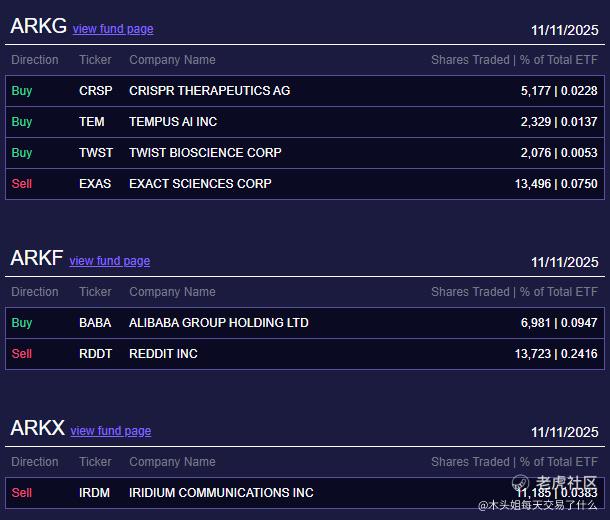This screenshot has width=610, height=520.
Task: Click the ARKG table Company Name header
Action: [x=172, y=60]
